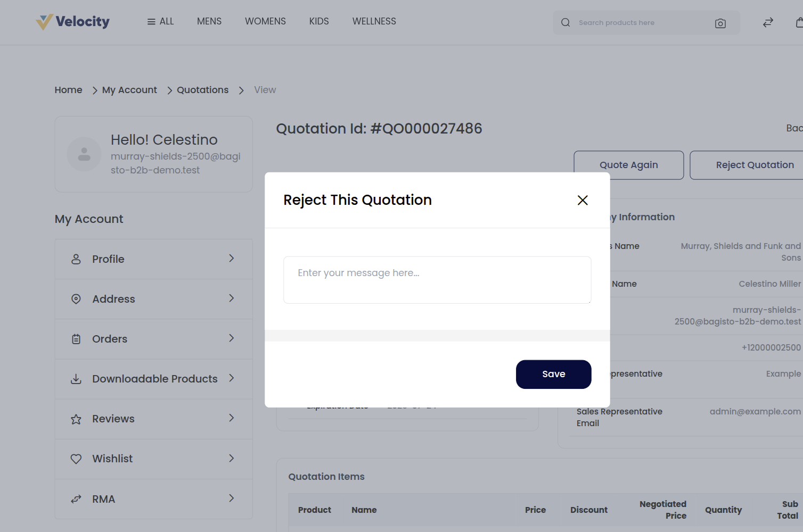Click the Quotation Items heading
The width and height of the screenshot is (803, 532).
click(x=326, y=477)
